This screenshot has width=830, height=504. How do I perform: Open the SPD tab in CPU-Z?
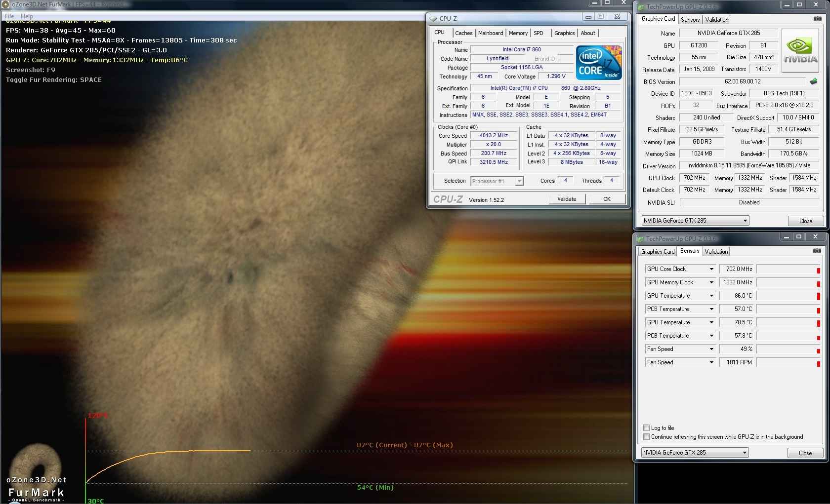tap(538, 33)
